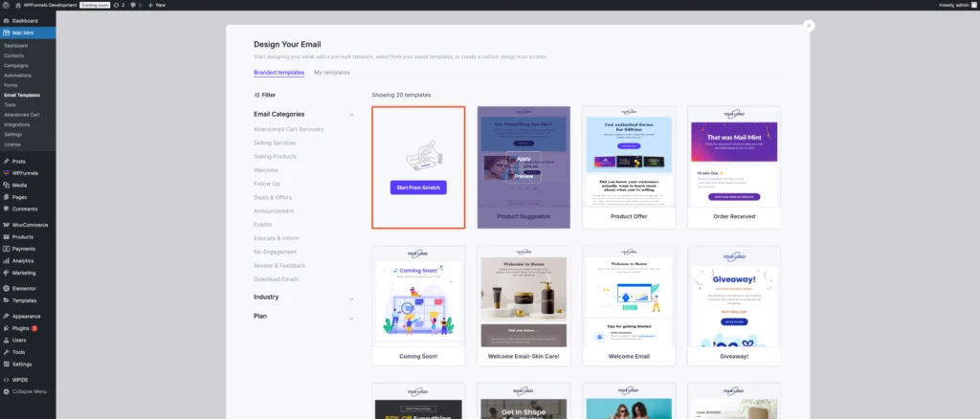Image resolution: width=980 pixels, height=419 pixels.
Task: Select the Coming Soon! template thumbnail
Action: tap(418, 306)
